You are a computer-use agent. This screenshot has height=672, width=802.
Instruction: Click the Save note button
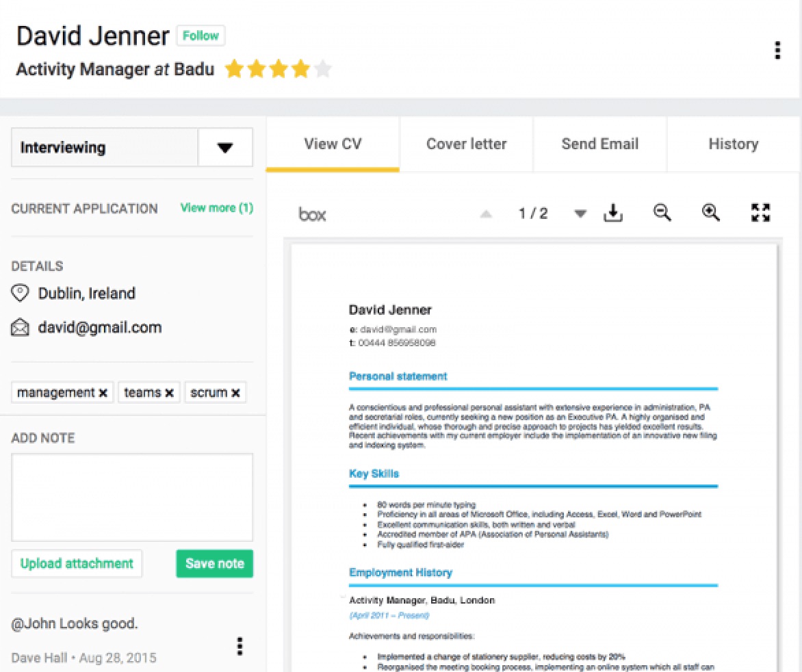tap(214, 564)
